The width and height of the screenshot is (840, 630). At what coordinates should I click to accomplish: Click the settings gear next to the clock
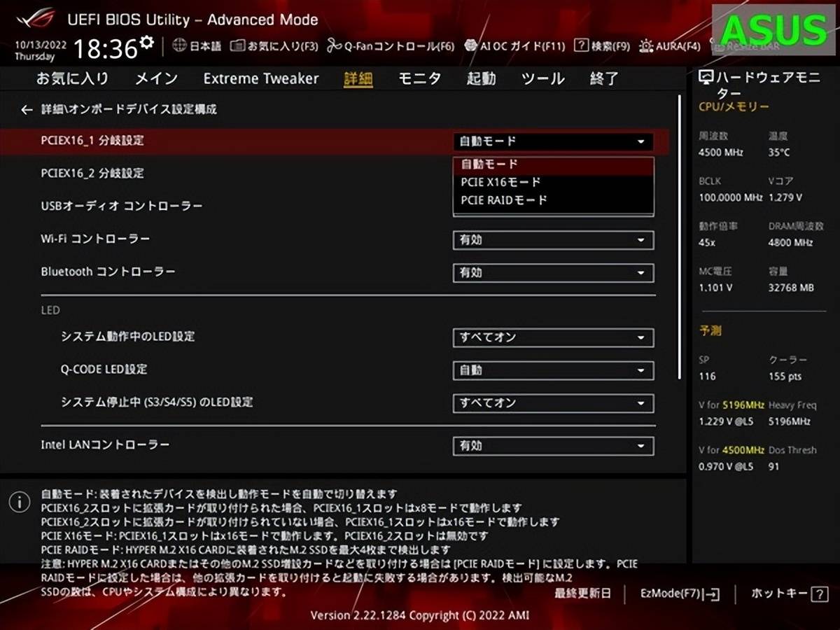146,43
